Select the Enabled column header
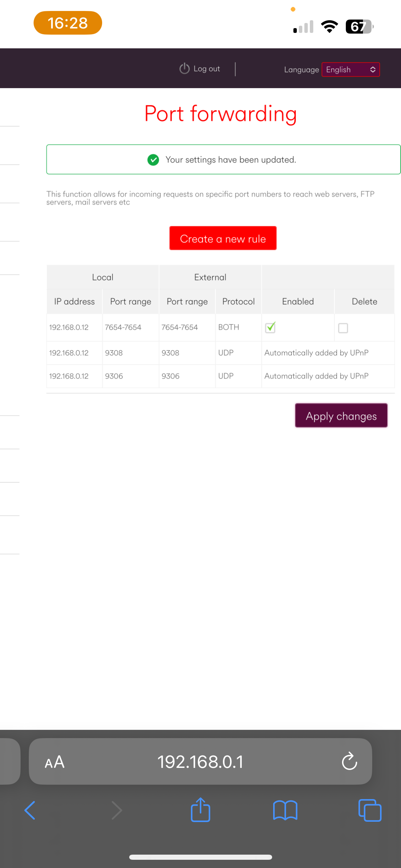The image size is (401, 868). (298, 302)
